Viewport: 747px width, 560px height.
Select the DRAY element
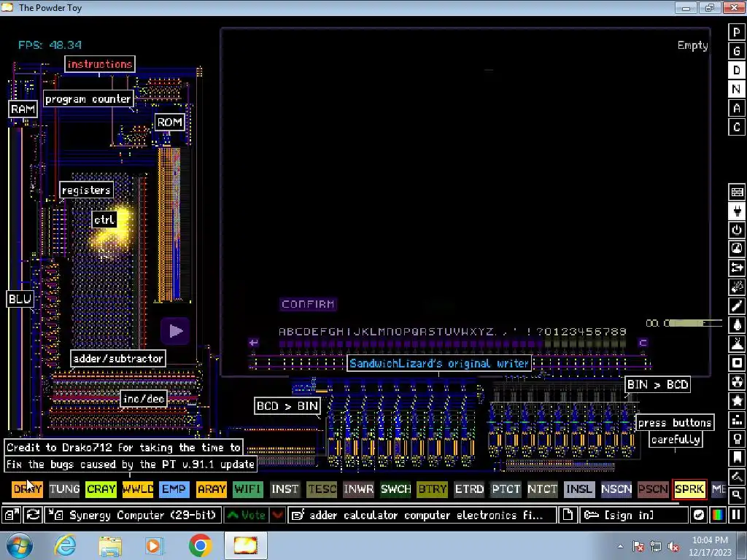point(27,489)
